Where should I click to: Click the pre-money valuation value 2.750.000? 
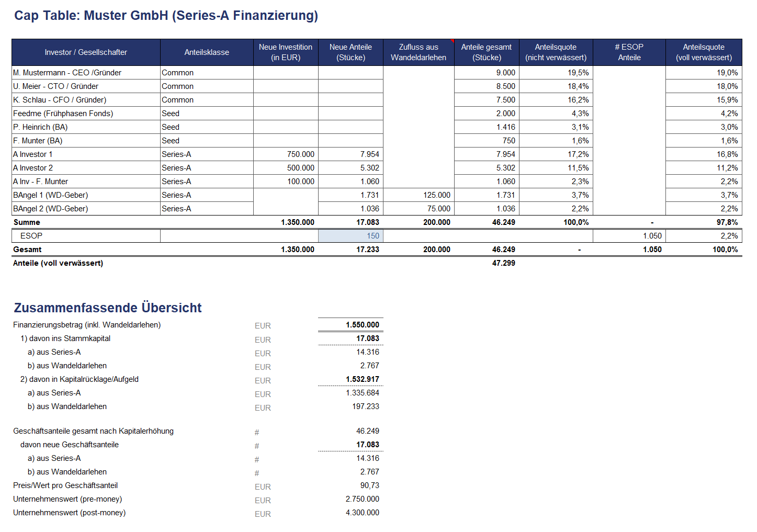(x=362, y=499)
